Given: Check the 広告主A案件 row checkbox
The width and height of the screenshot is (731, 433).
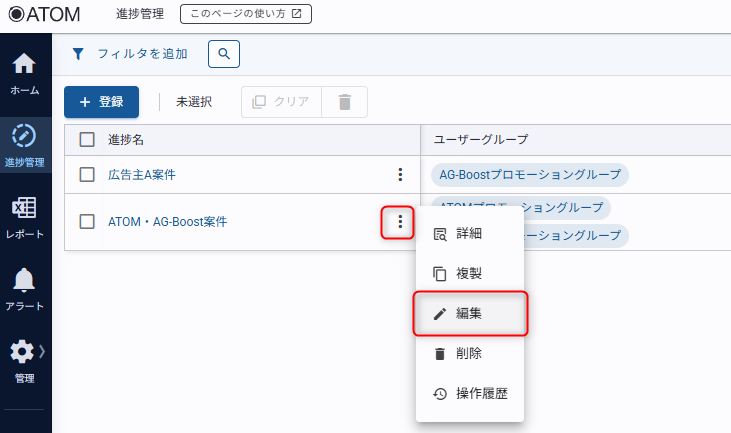Looking at the screenshot, I should (87, 175).
